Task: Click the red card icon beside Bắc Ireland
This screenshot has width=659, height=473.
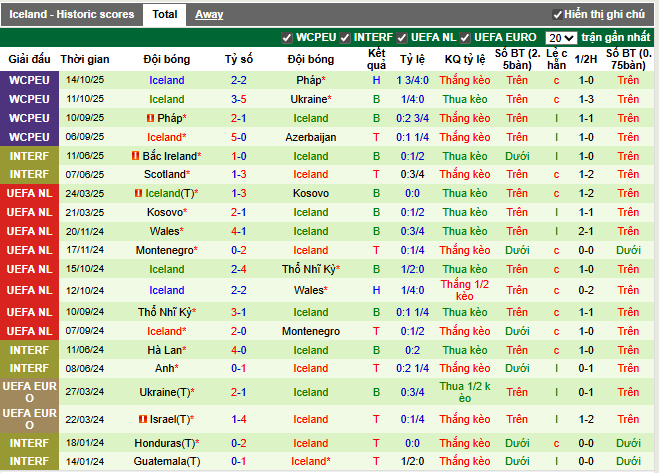Action: click(x=135, y=156)
